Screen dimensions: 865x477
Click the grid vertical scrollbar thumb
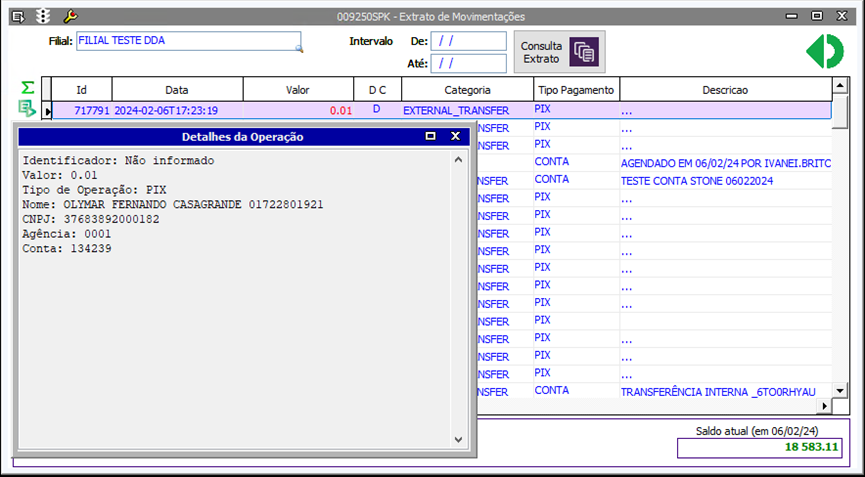coord(840,110)
